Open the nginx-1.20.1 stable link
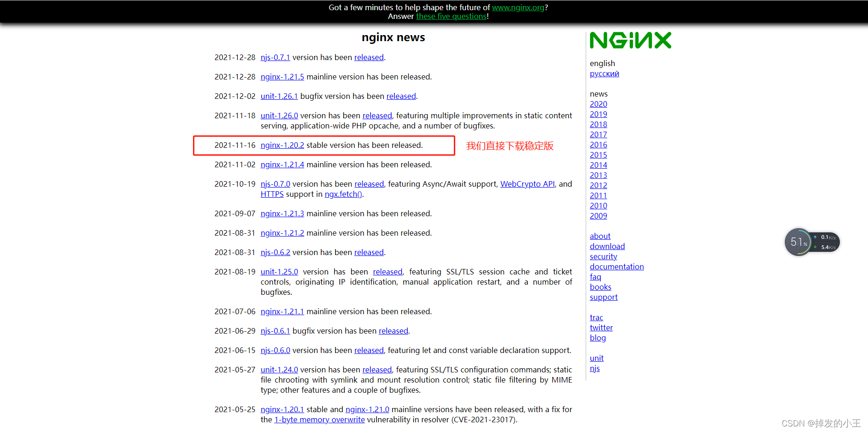Screen dimensions: 868x432 tap(282, 409)
